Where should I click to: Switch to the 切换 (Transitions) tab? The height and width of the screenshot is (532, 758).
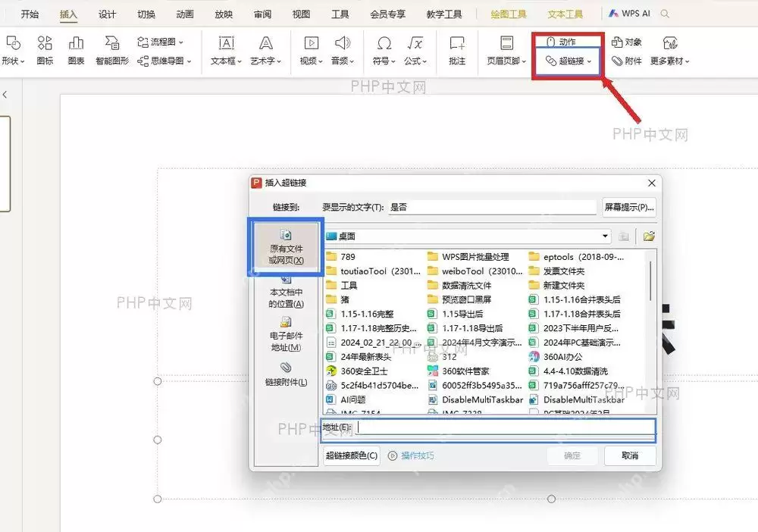tap(146, 14)
